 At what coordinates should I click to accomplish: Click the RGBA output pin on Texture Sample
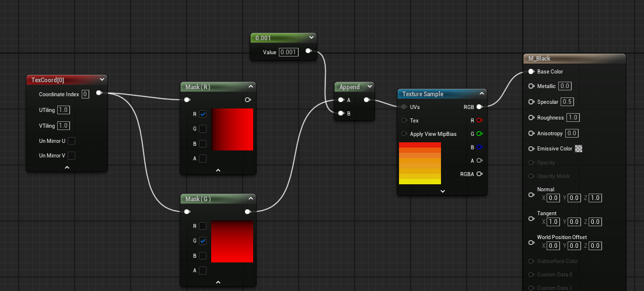pos(480,174)
